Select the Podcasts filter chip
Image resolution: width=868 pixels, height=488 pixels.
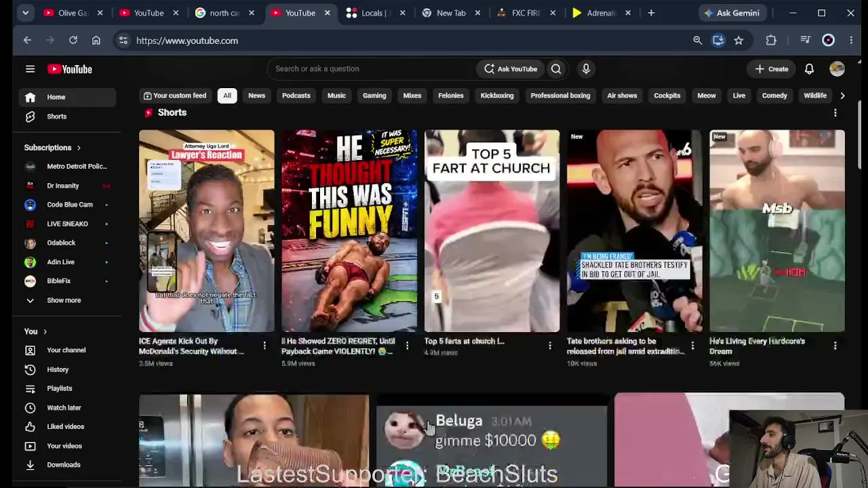click(296, 96)
